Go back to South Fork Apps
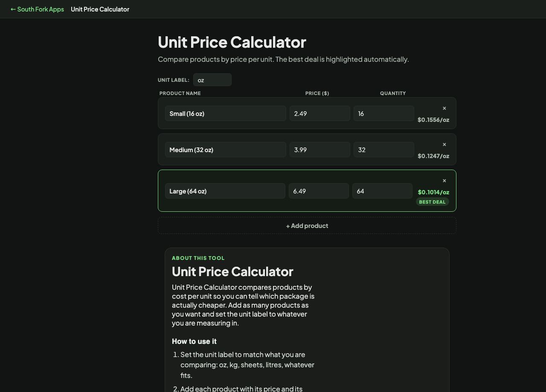546x392 pixels. [37, 9]
